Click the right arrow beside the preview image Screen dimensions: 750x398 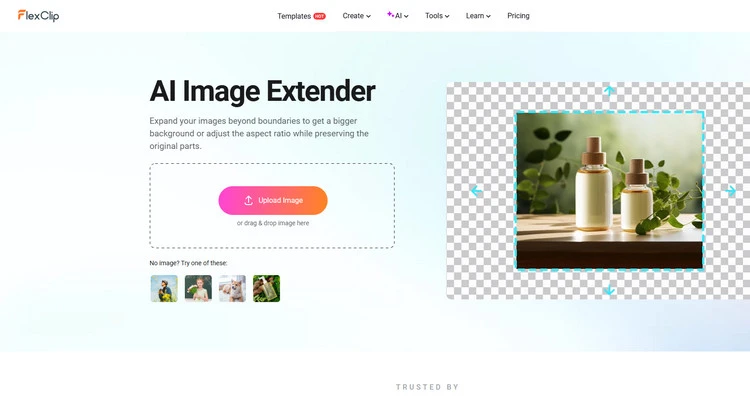point(730,191)
